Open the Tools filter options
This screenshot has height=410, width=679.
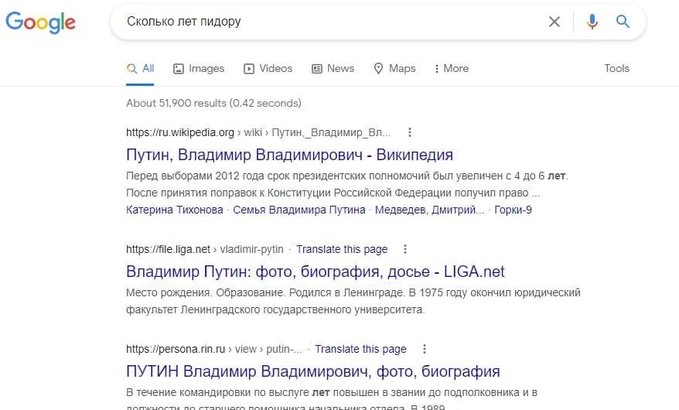617,68
